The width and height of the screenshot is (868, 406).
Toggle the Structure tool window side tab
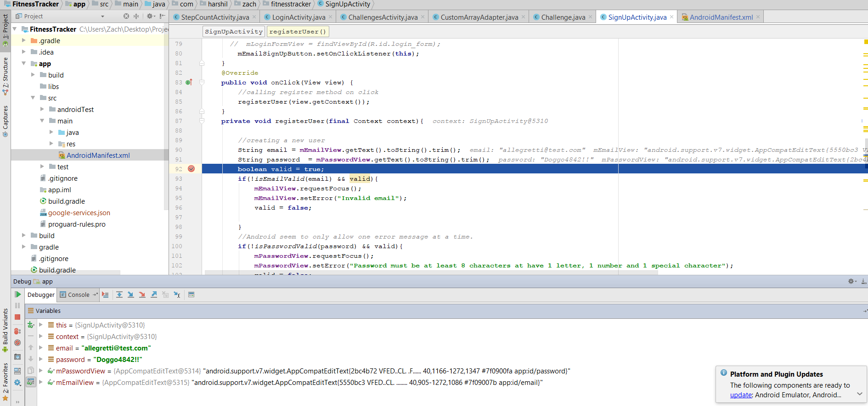(6, 76)
